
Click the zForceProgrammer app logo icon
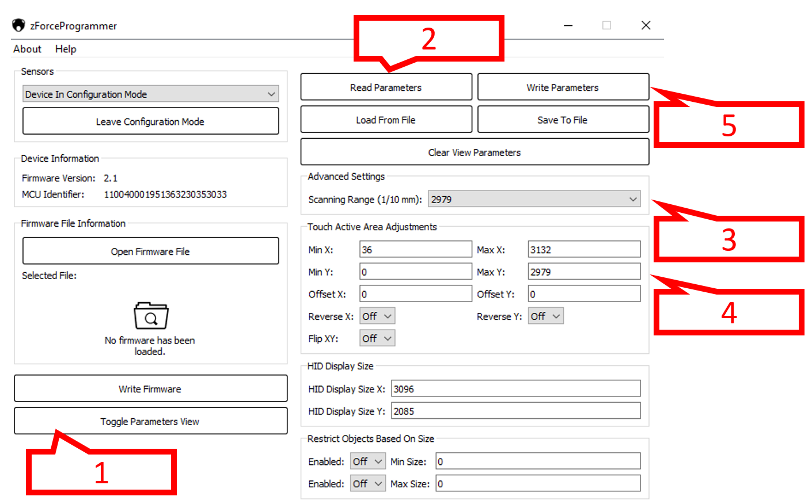point(18,25)
